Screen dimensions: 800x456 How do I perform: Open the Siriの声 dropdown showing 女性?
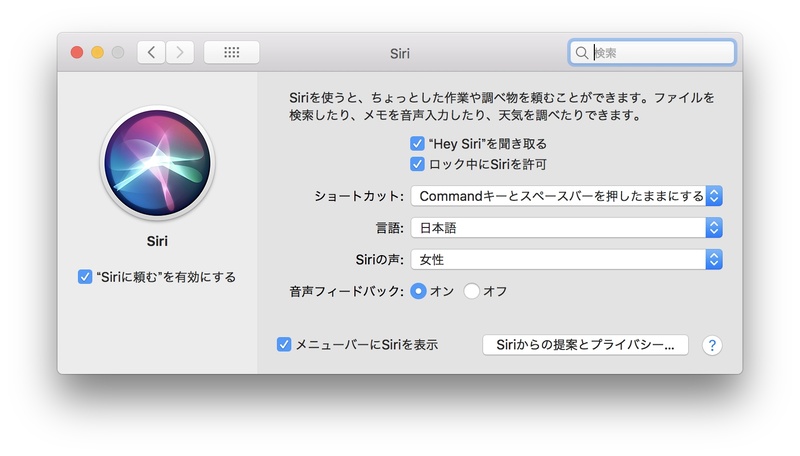pos(566,260)
